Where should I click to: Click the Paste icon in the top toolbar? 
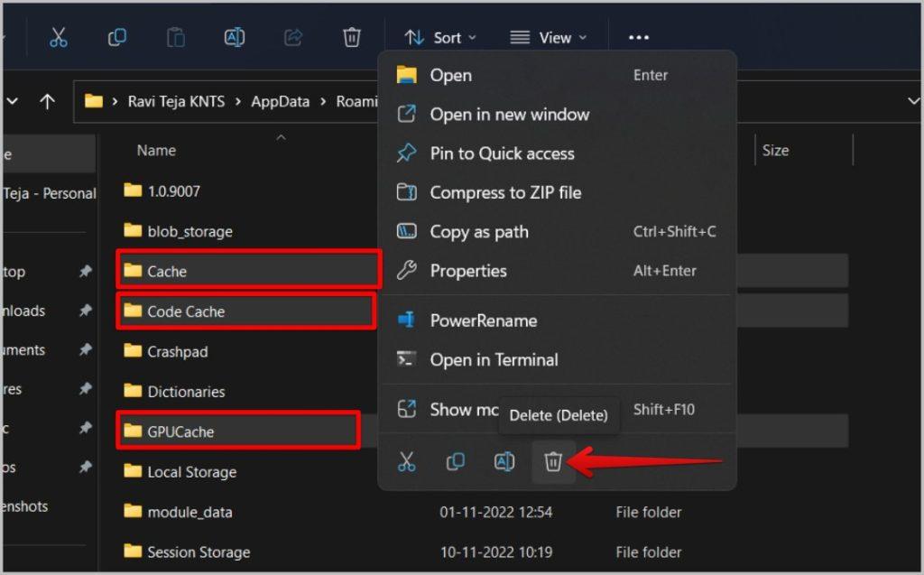pyautogui.click(x=176, y=38)
